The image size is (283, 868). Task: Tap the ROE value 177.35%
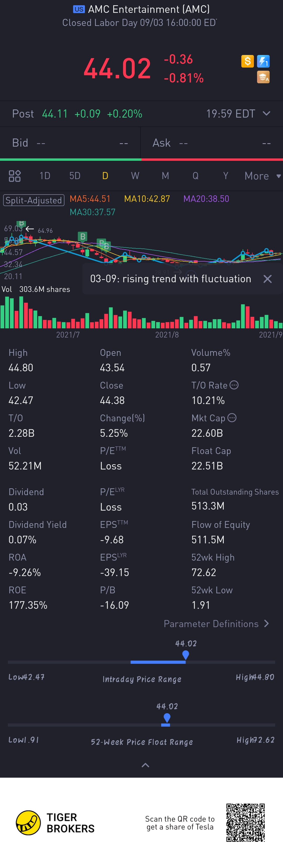(28, 605)
